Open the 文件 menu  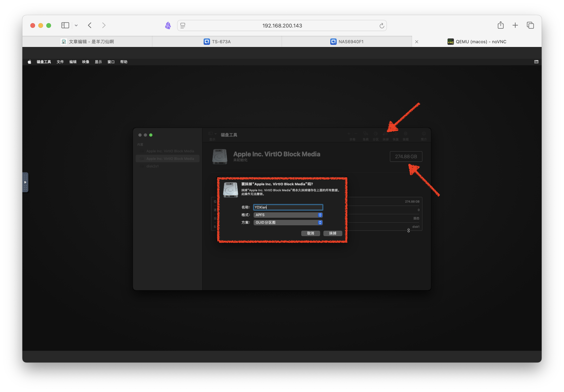point(60,62)
